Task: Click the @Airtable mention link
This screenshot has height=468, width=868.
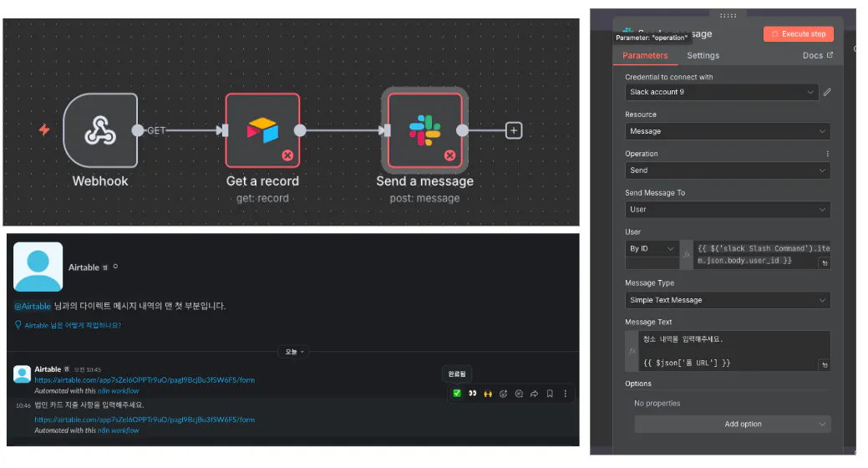Action: point(33,306)
